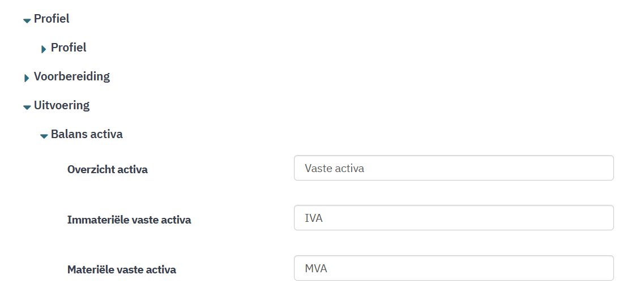Focus the Materiële vaste activa input field

click(453, 268)
